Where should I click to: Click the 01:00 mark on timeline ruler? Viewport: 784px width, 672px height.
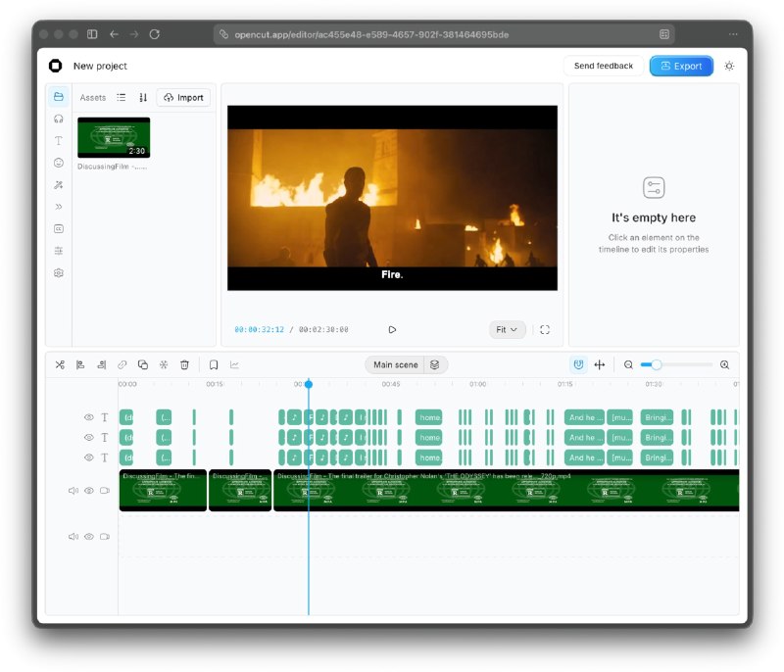pos(477,384)
